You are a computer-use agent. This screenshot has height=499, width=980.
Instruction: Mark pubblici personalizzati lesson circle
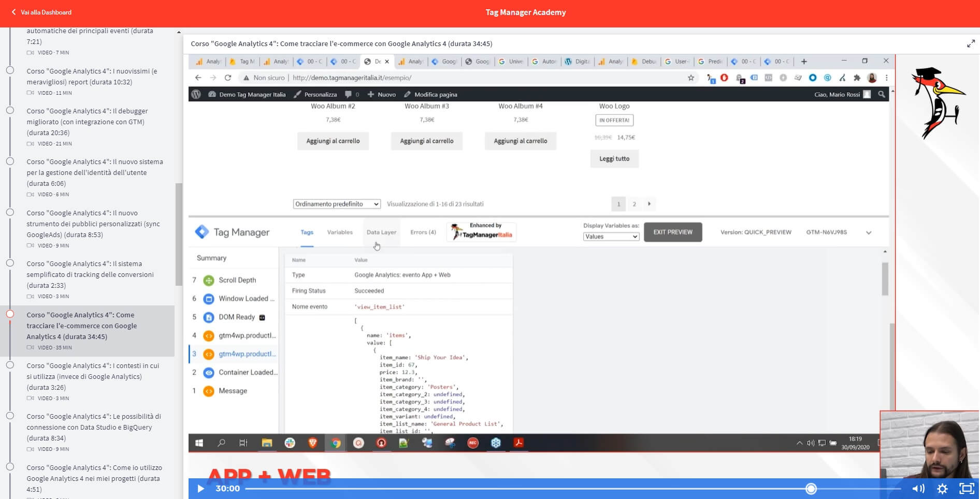pos(10,212)
